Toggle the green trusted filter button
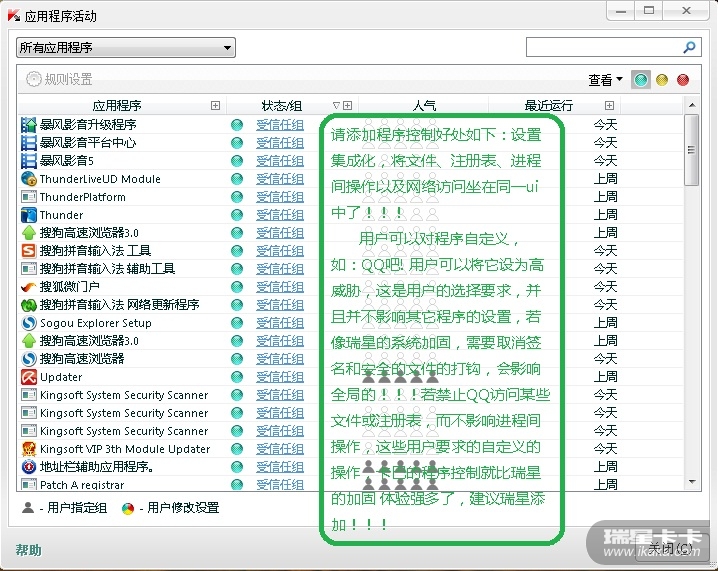Screen dimensions: 718x571 click(x=641, y=80)
